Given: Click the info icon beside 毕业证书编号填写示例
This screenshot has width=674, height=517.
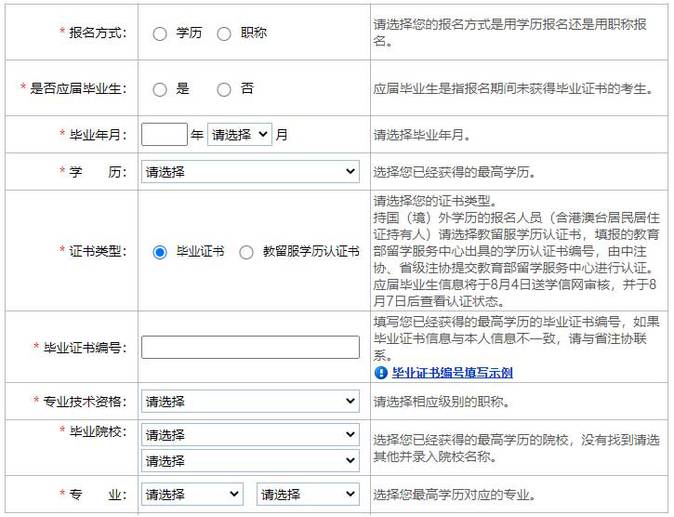Looking at the screenshot, I should (x=381, y=373).
